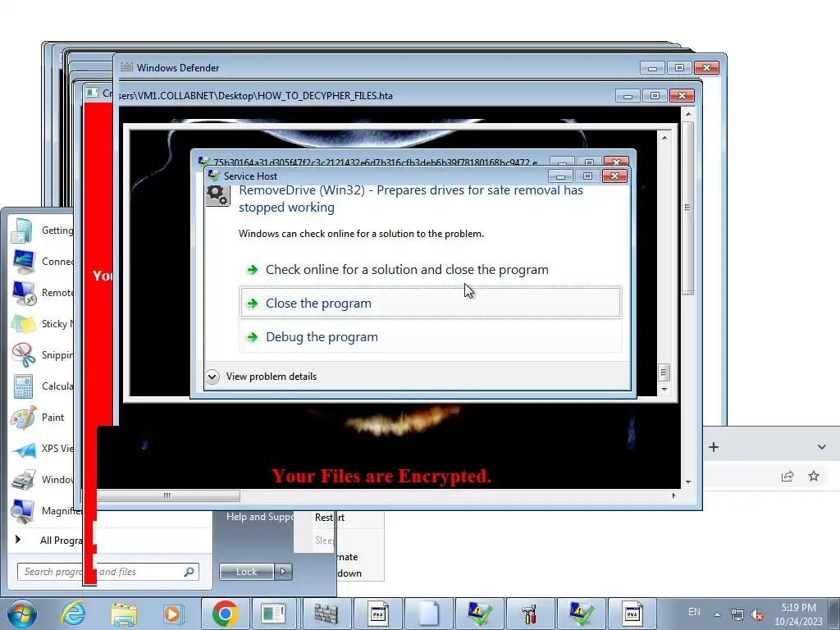Open XPS Viewer from Start menu

click(x=42, y=449)
